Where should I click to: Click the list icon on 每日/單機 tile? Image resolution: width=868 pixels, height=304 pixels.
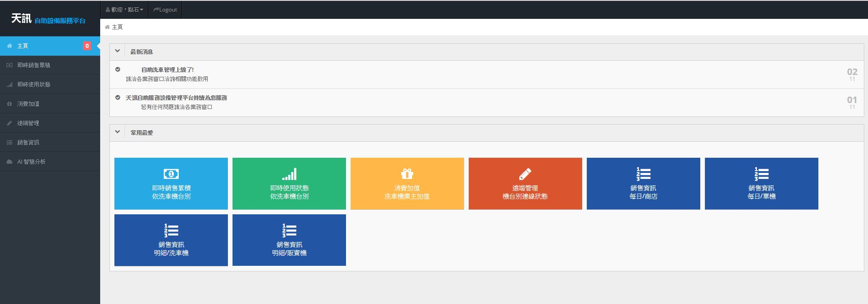[x=761, y=174]
